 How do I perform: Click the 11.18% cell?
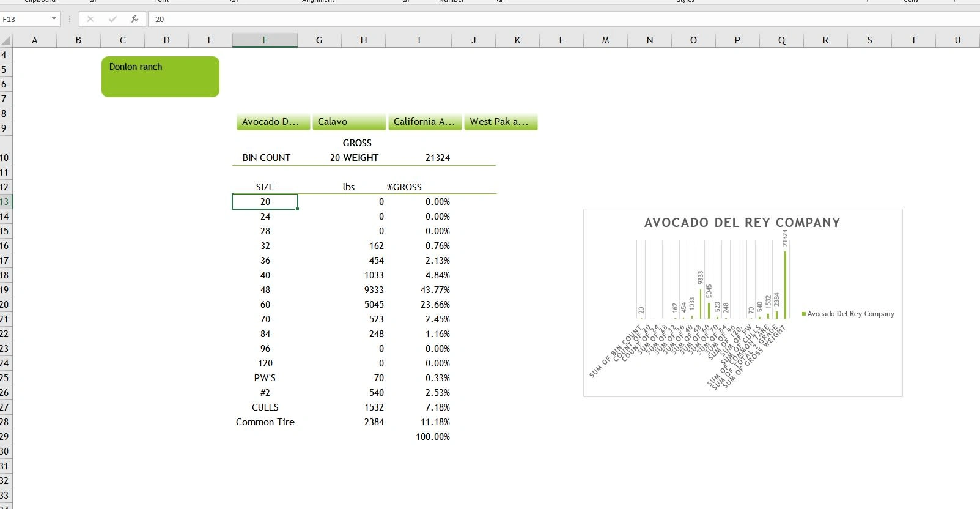(x=419, y=422)
